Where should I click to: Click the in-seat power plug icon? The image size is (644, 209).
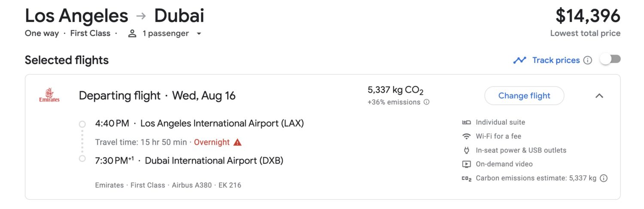coord(466,150)
